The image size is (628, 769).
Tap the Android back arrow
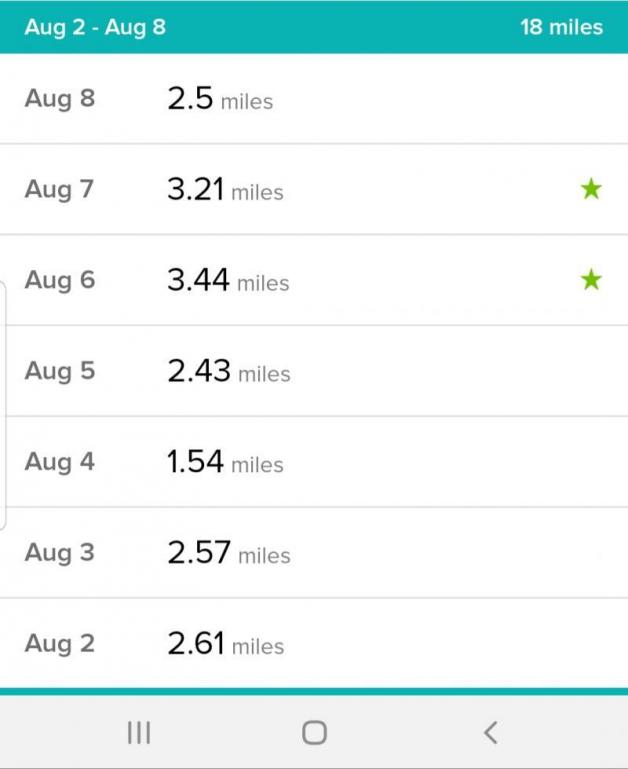490,733
